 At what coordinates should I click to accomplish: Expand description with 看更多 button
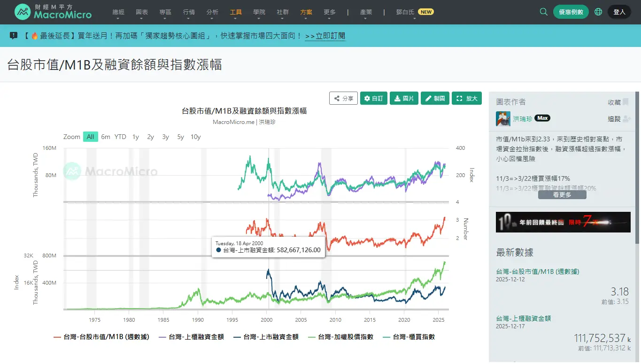[562, 194]
